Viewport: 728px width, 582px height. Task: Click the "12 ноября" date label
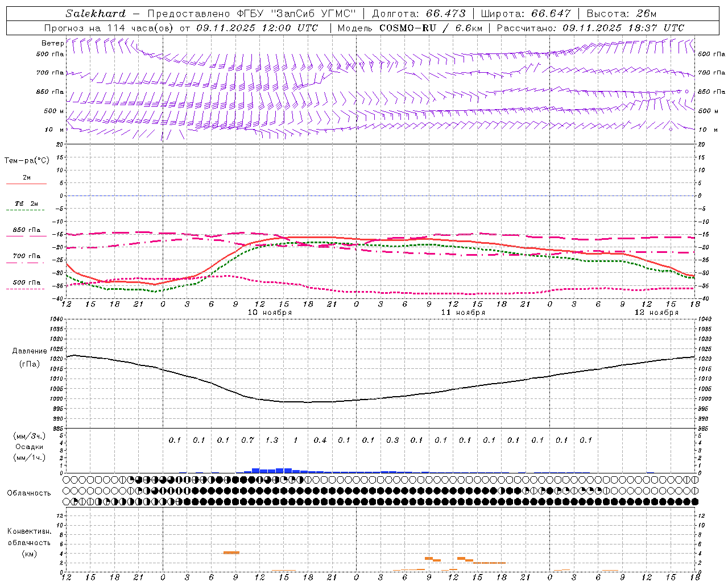point(656,313)
